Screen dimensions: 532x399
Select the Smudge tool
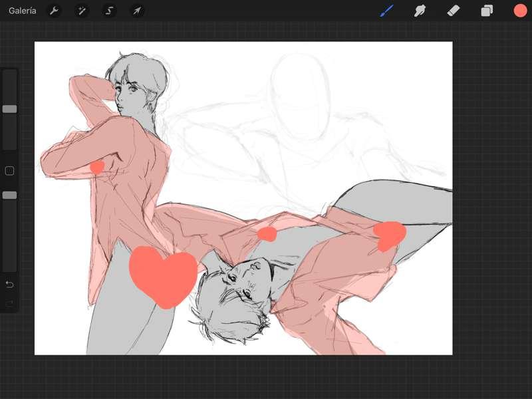[420, 11]
